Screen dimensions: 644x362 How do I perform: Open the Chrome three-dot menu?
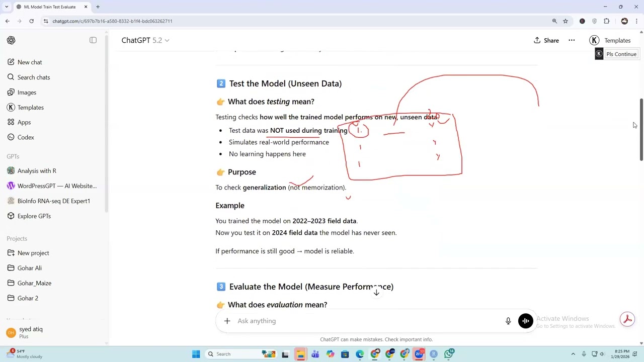636,21
